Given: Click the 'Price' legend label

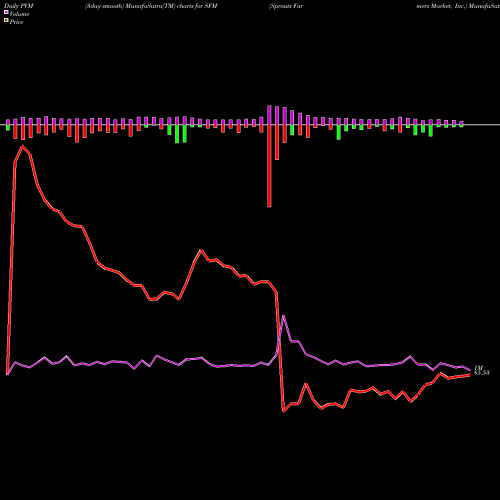Looking at the screenshot, I should coord(16,22).
